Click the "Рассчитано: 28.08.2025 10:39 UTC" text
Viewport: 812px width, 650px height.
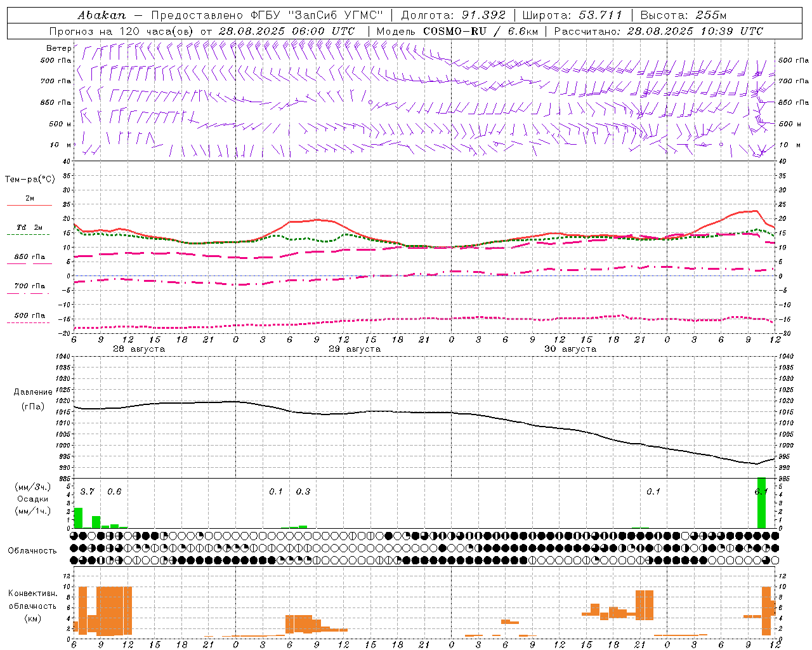click(x=658, y=31)
